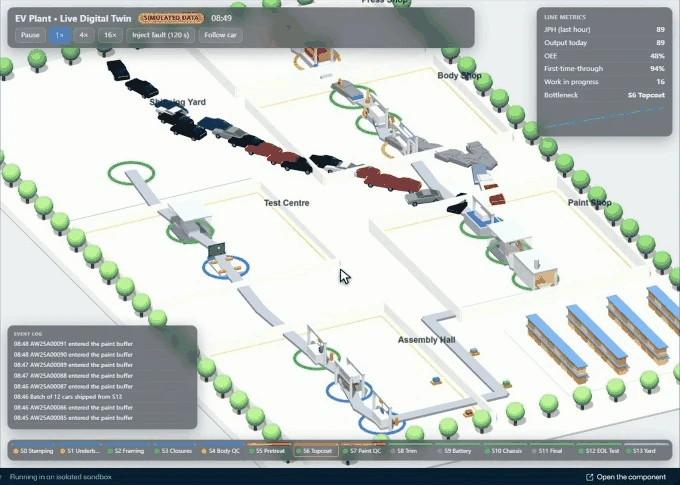Click log entry for AW25A00088

(102, 376)
